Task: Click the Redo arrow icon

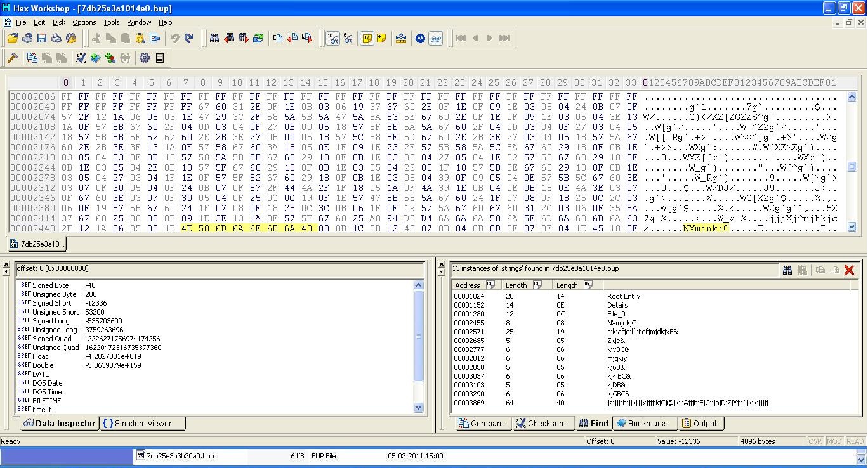Action: [189, 38]
